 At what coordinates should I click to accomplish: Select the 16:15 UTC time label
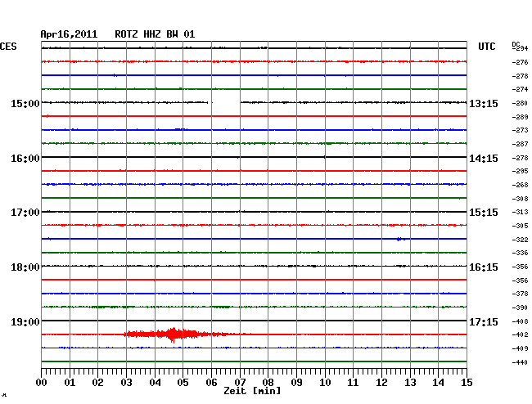tap(484, 267)
